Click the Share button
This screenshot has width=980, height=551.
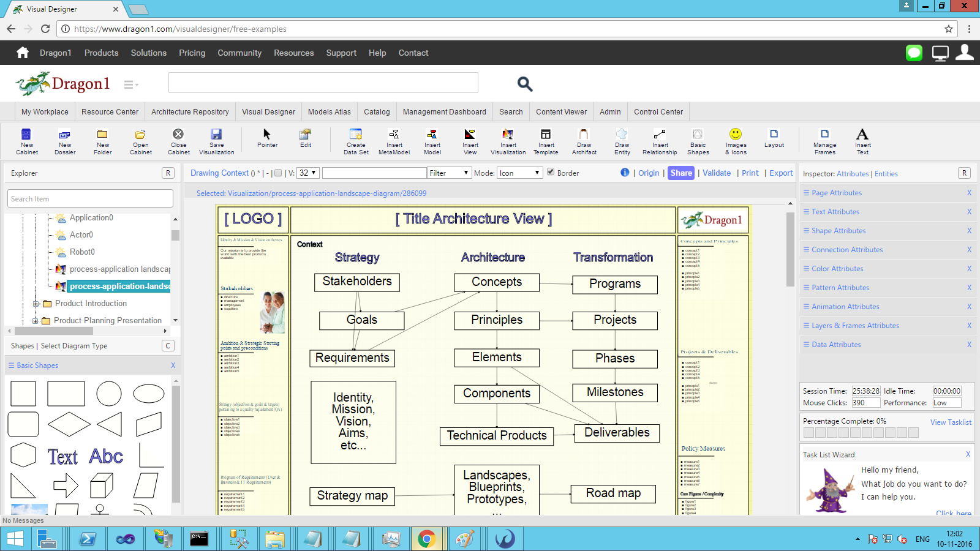(681, 173)
